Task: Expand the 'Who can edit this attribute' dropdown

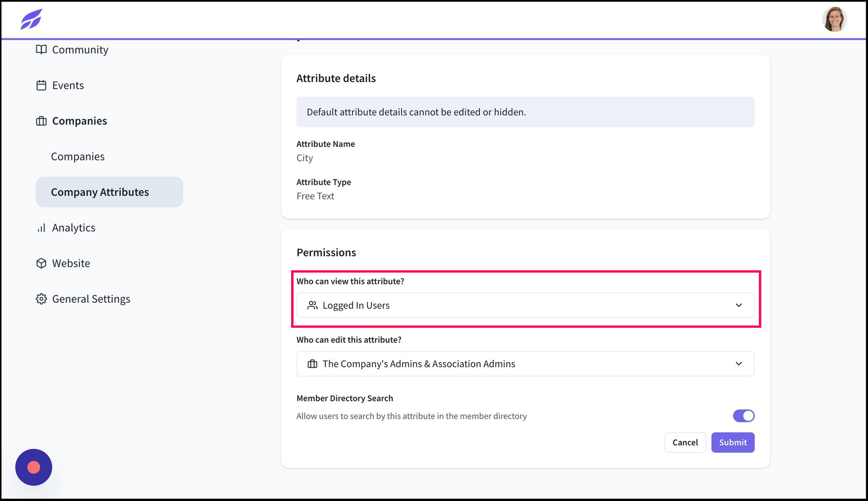Action: pos(525,364)
